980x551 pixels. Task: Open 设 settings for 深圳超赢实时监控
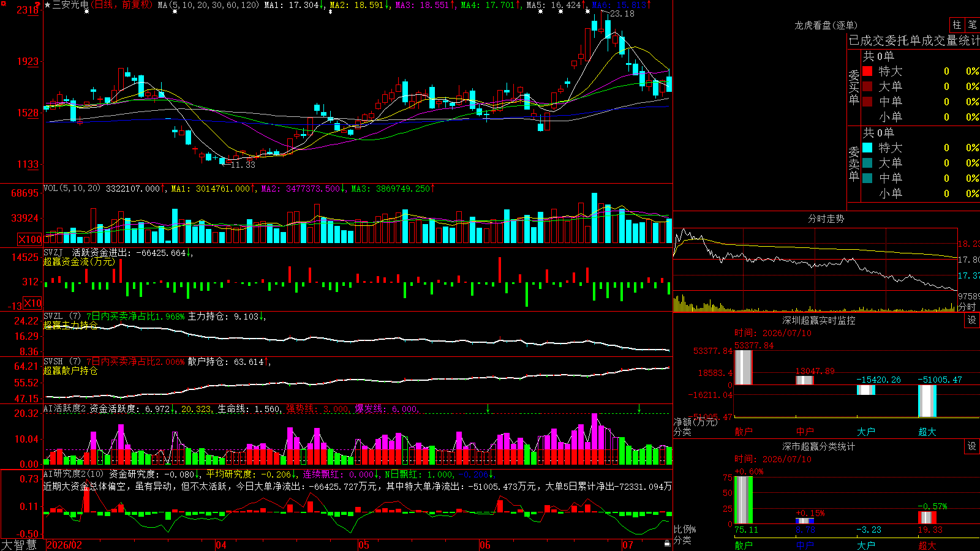972,320
